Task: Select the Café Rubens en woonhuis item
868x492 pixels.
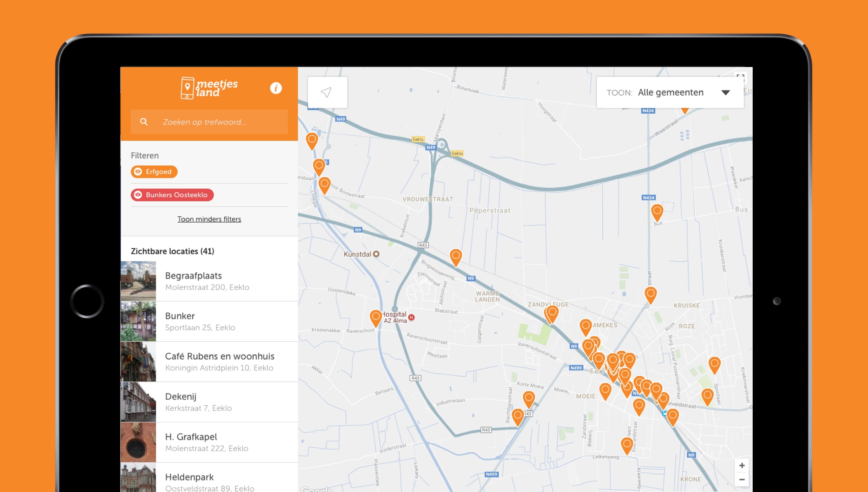Action: [219, 362]
